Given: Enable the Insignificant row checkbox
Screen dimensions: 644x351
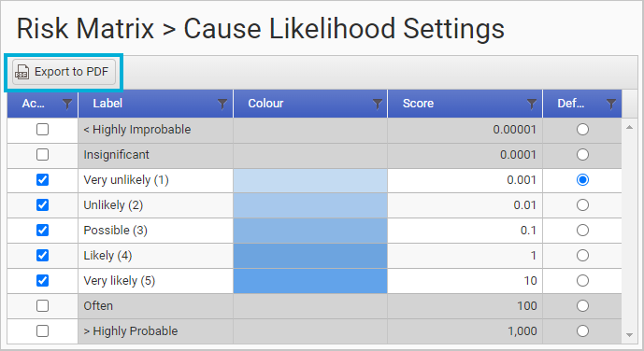Looking at the screenshot, I should coord(42,155).
